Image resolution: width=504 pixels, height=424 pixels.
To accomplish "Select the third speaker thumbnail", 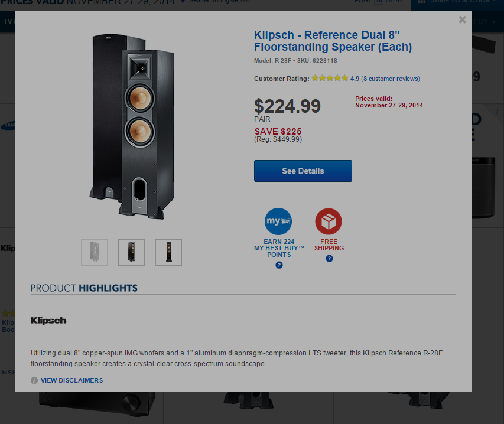I will pos(168,252).
